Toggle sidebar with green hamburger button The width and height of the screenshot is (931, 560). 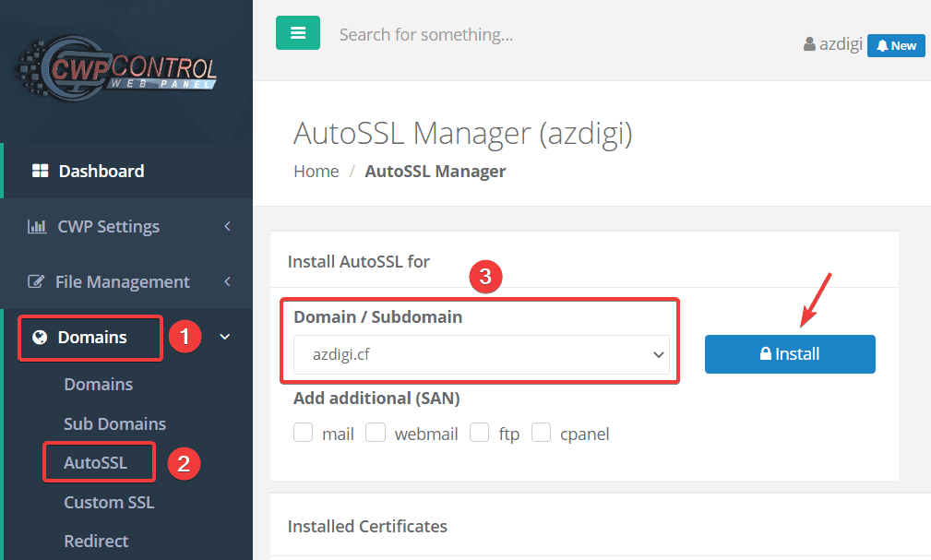pyautogui.click(x=297, y=33)
